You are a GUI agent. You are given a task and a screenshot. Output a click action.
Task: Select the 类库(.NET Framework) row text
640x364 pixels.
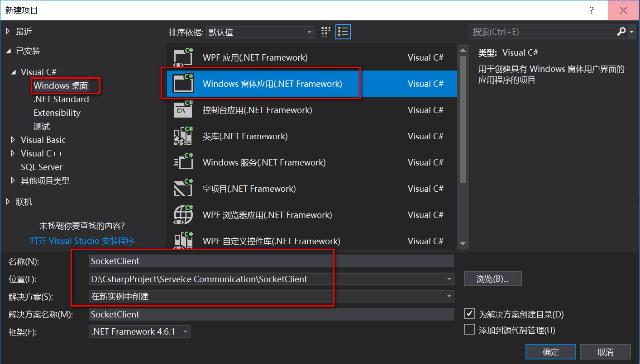(x=245, y=136)
